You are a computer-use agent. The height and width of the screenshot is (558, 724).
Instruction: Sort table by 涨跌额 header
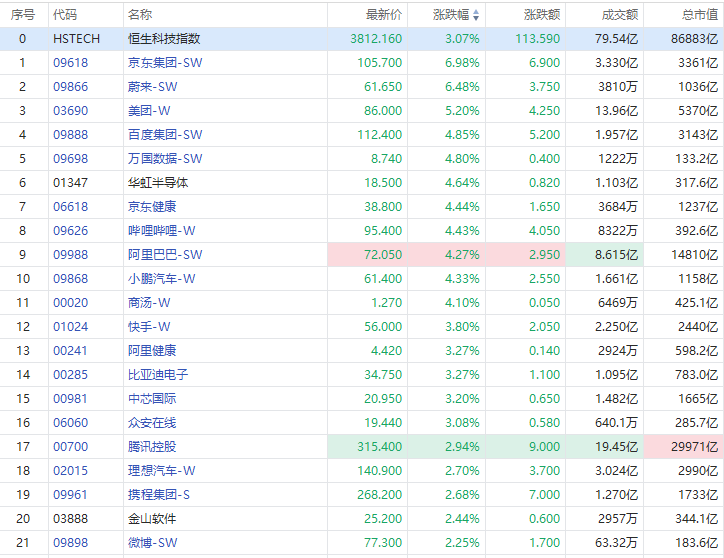(542, 15)
